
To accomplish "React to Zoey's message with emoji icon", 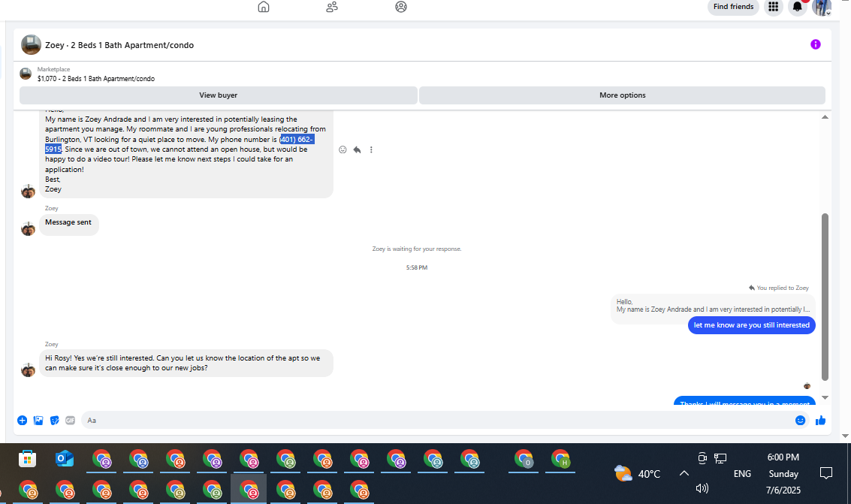I will [x=343, y=149].
